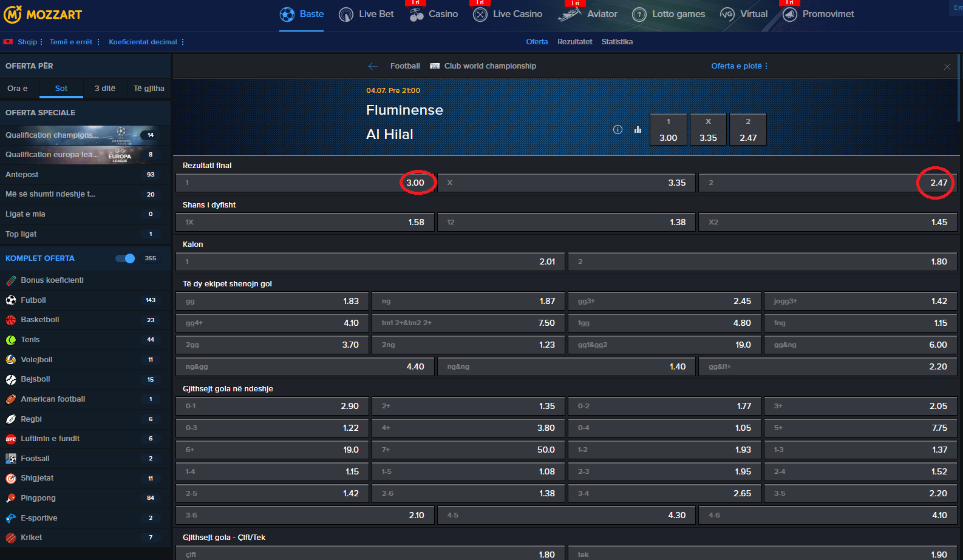Open Antepost special offer
963x560 pixels.
[x=85, y=175]
